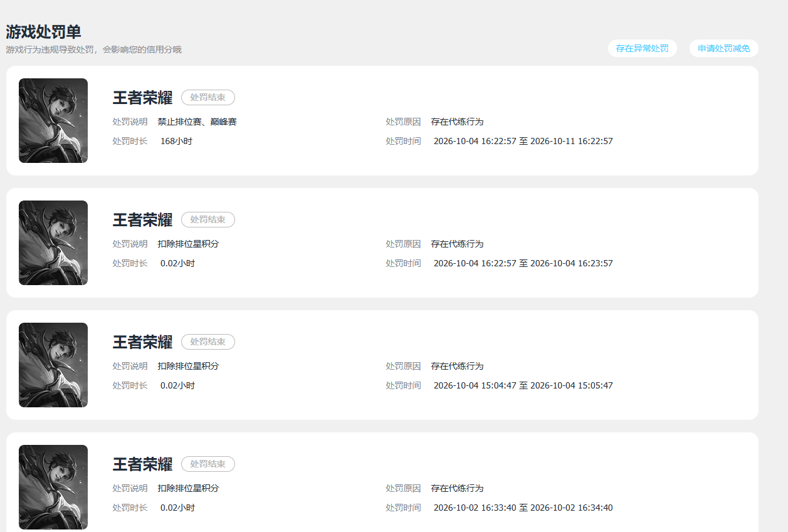
Task: Open the 申请处罚减免 link
Action: point(724,48)
